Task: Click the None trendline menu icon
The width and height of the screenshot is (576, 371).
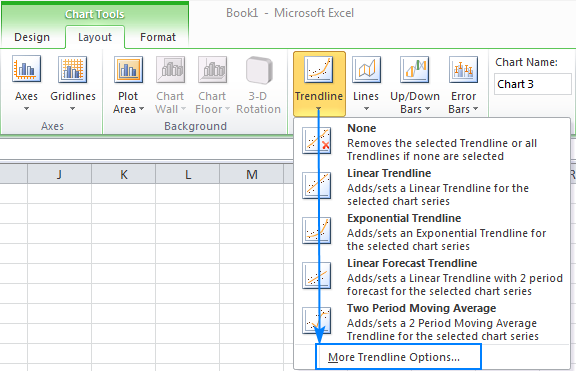Action: pyautogui.click(x=316, y=141)
